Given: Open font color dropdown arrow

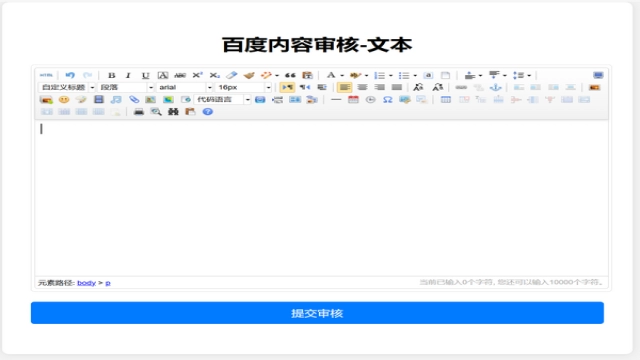Looking at the screenshot, I should [x=342, y=76].
